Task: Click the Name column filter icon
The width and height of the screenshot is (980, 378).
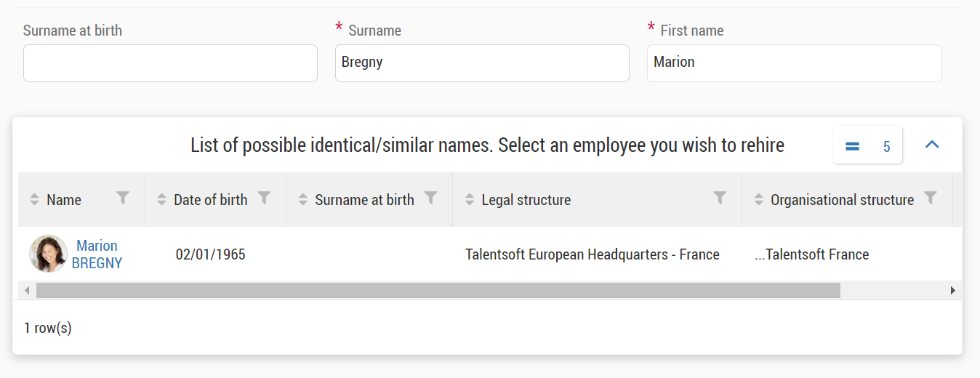Action: click(124, 198)
